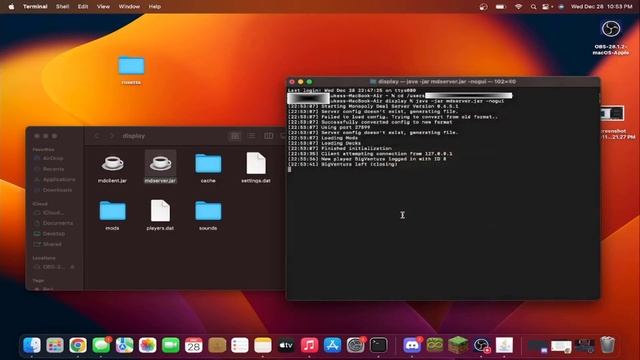Select mdclient.jar in Finder
Screen dimensions: 640x360
(x=112, y=168)
